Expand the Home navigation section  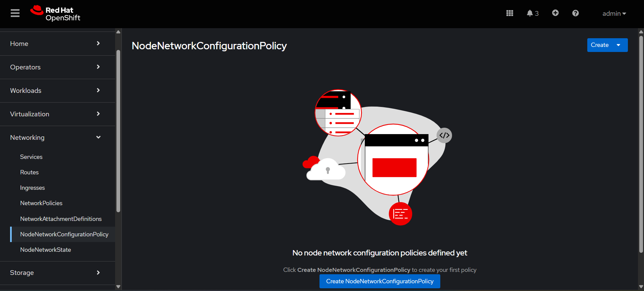tap(55, 44)
